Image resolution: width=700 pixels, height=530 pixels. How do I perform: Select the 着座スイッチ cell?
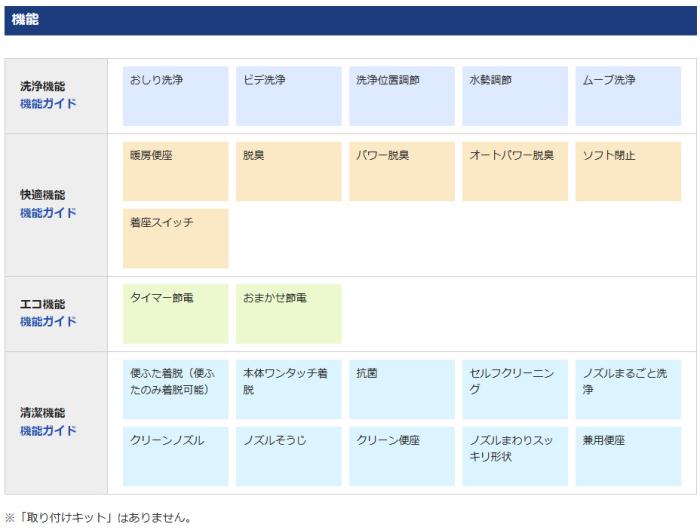[x=175, y=238]
